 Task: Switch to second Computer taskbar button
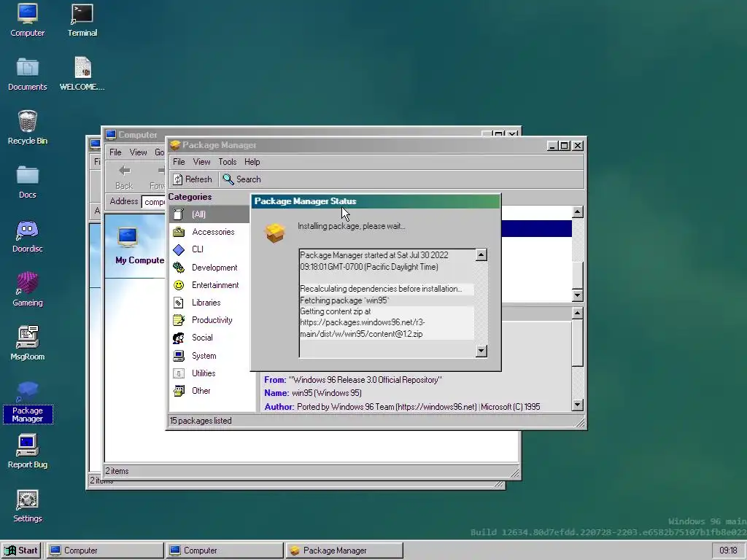pyautogui.click(x=225, y=551)
